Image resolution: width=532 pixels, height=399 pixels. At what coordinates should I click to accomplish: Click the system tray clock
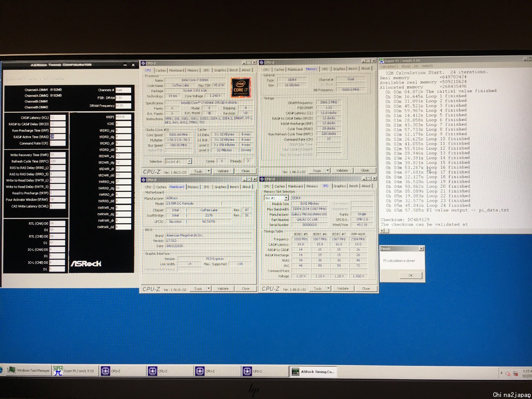(x=527, y=374)
